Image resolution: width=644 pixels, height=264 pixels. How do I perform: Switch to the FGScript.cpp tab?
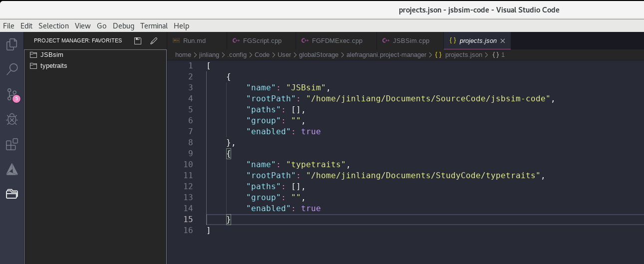pos(261,40)
